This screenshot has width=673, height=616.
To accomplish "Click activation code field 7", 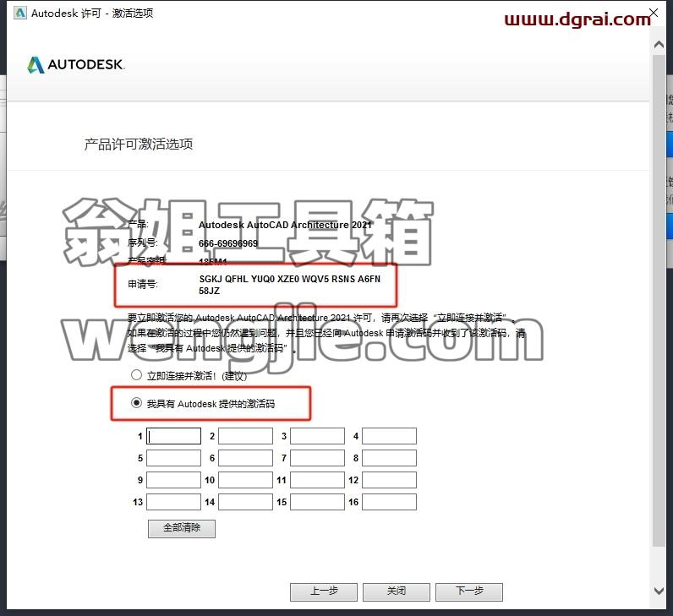I will [x=318, y=458].
